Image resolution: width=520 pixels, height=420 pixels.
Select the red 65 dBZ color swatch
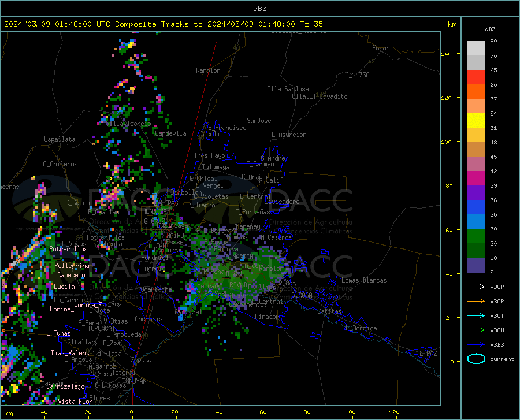(476, 77)
